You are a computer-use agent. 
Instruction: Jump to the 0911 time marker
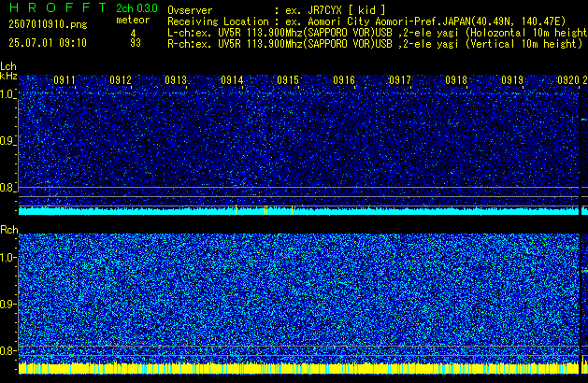(65, 80)
